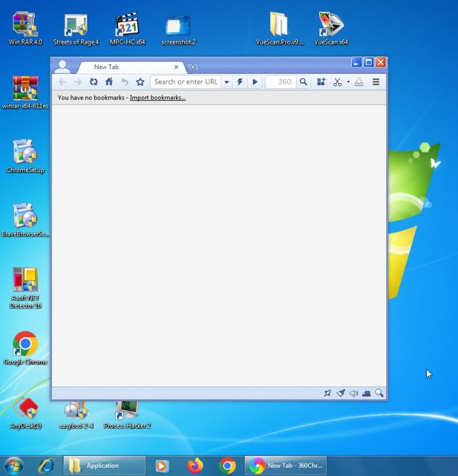Open the downloads tray icon

(x=359, y=82)
